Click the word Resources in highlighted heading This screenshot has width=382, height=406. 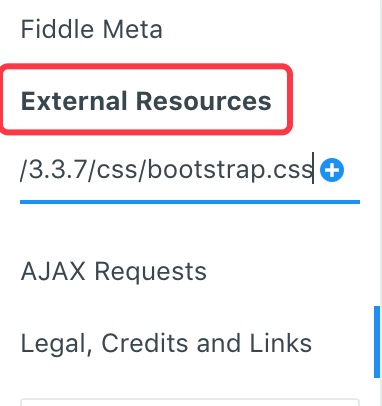(x=204, y=101)
